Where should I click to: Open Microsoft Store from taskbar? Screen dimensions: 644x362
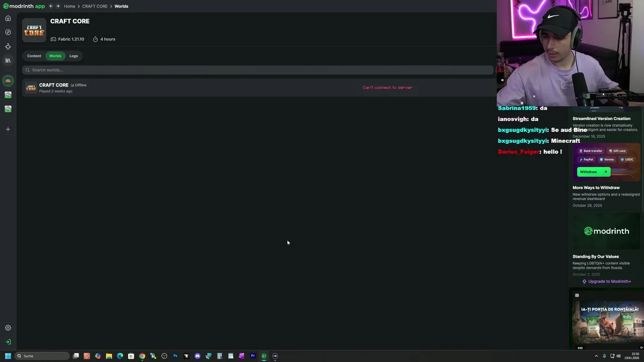pos(131,356)
